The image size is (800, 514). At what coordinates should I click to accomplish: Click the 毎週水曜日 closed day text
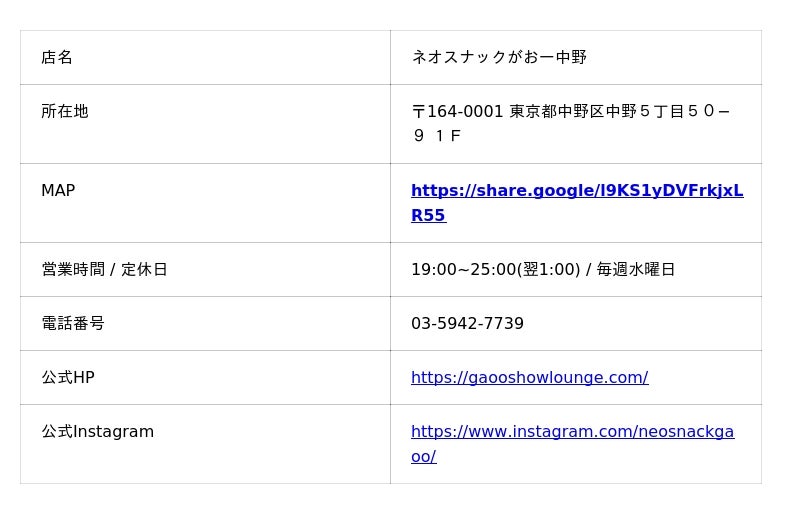tap(636, 270)
